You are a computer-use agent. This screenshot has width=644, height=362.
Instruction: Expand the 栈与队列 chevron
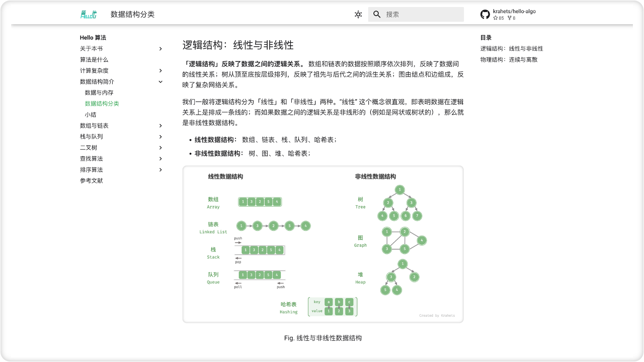click(x=160, y=137)
